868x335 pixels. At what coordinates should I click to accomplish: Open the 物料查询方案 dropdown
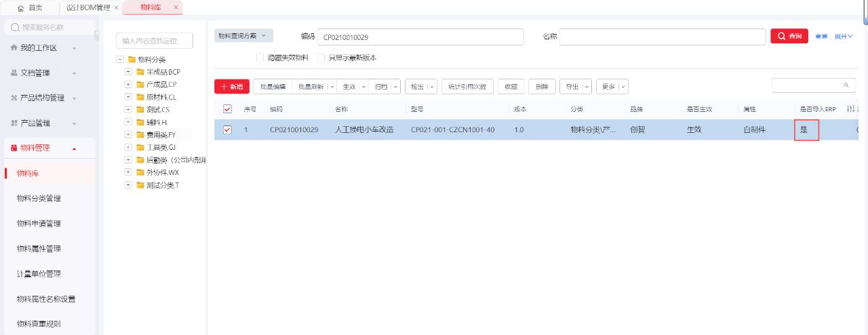click(243, 35)
